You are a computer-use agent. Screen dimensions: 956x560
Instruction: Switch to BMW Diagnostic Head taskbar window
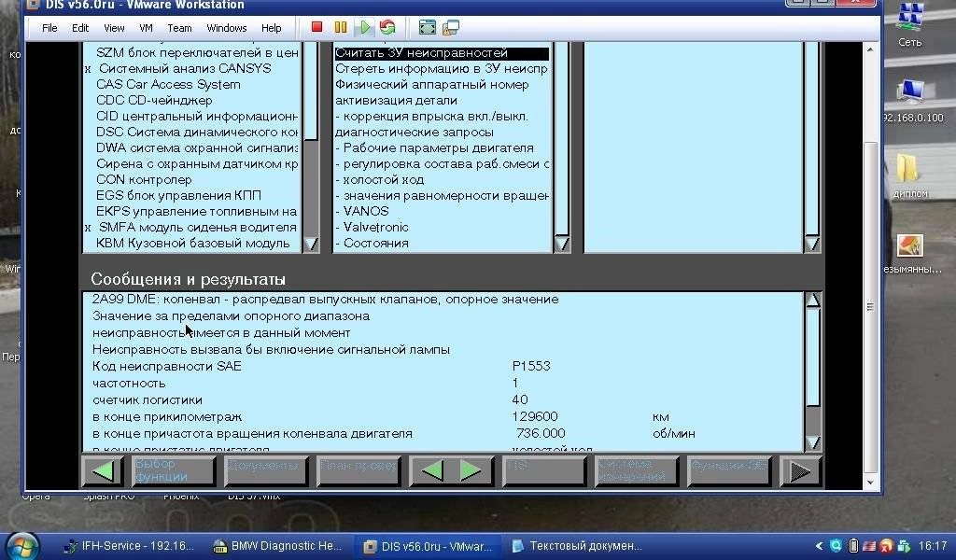pyautogui.click(x=277, y=546)
